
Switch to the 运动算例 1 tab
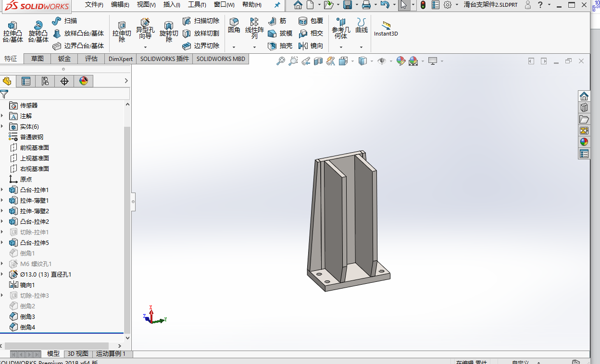point(111,354)
